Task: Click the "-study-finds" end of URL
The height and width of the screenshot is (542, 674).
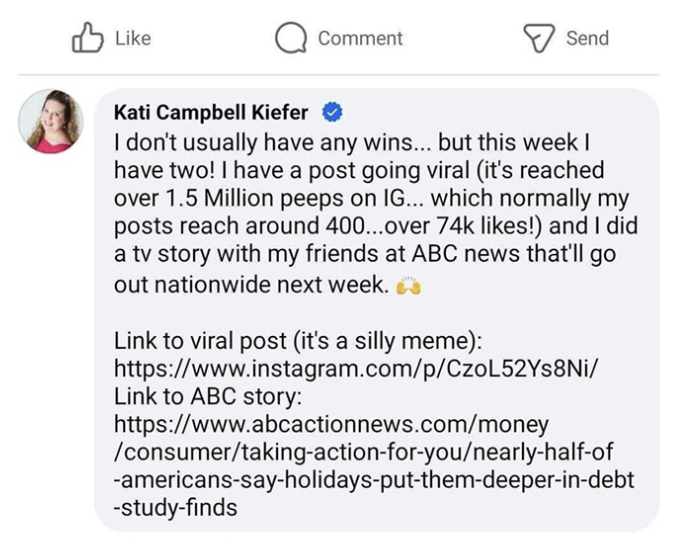Action: pyautogui.click(x=176, y=508)
